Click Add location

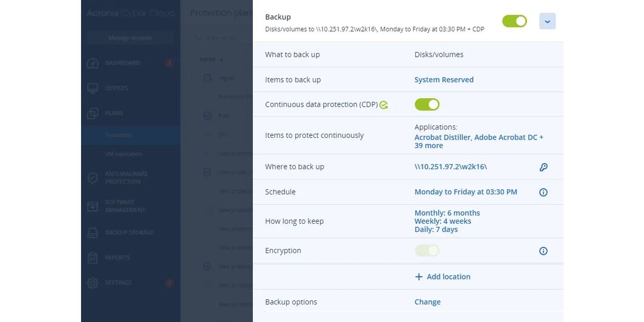[443, 277]
